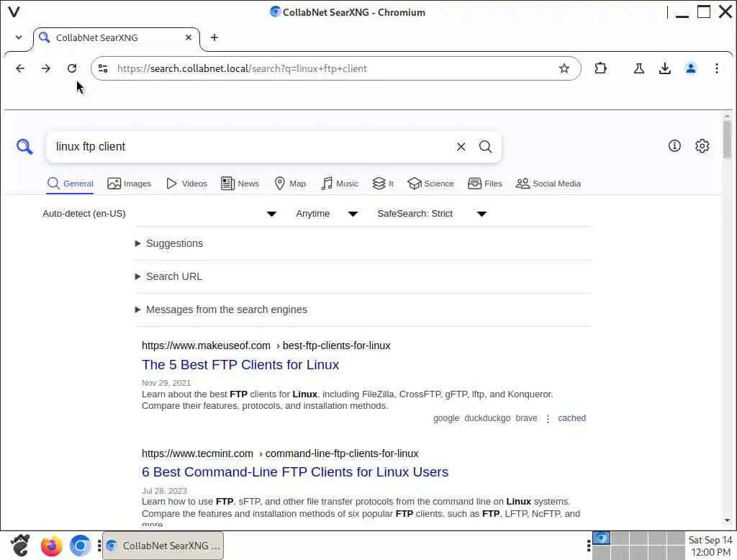The image size is (737, 560).
Task: Open tecmint.com result URL
Action: [280, 453]
